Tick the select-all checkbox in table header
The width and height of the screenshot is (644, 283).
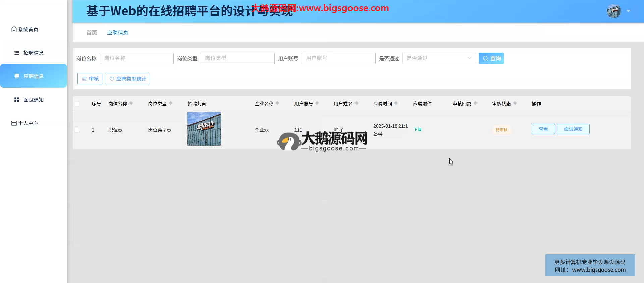77,104
